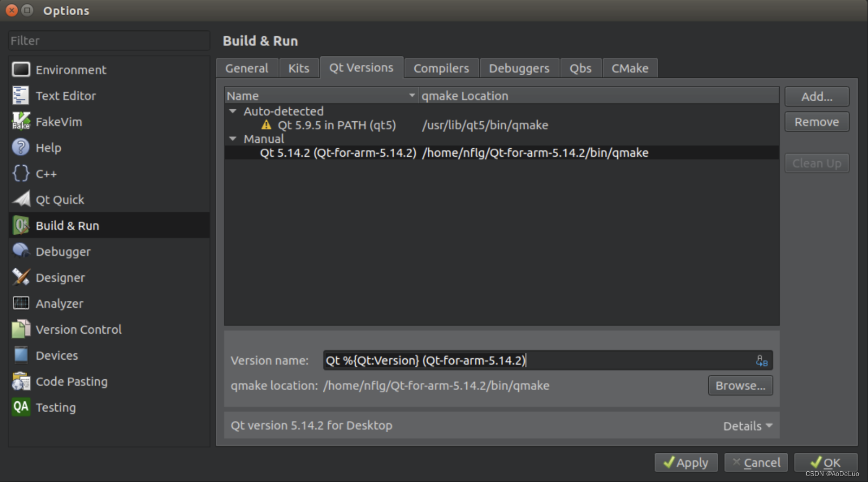The width and height of the screenshot is (868, 482).
Task: Expand the Details section arrow
Action: pos(769,426)
